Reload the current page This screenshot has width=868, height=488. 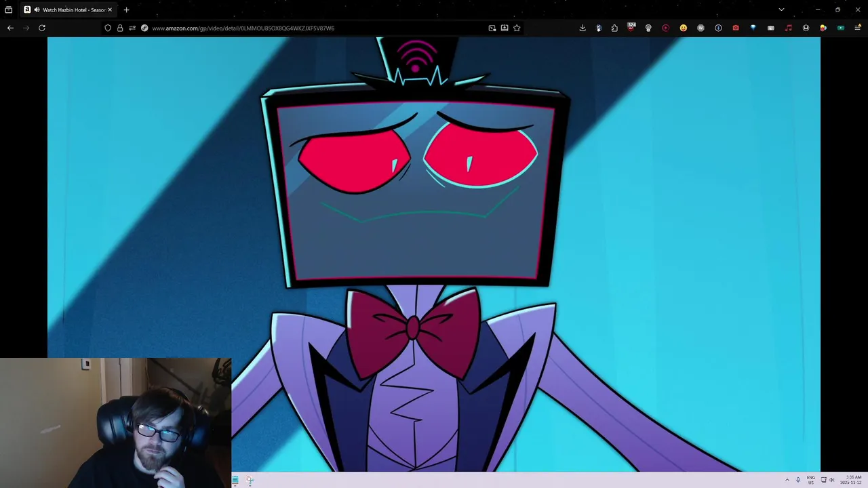(42, 28)
